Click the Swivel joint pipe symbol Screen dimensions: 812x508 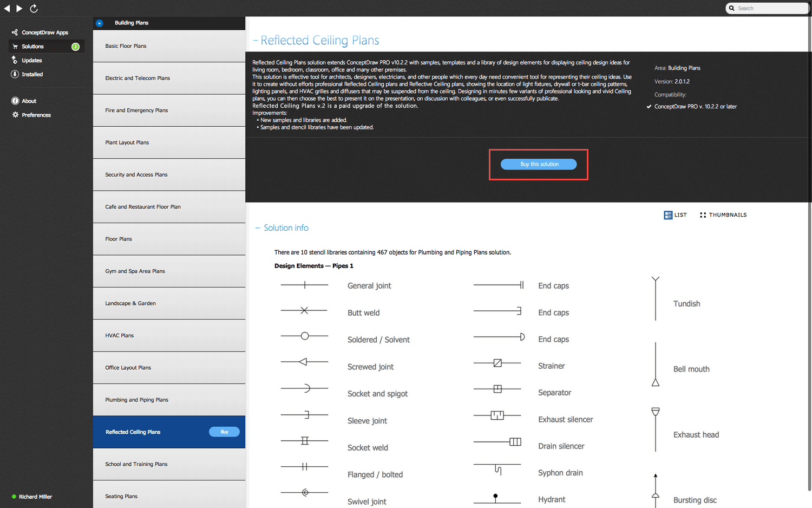304,492
